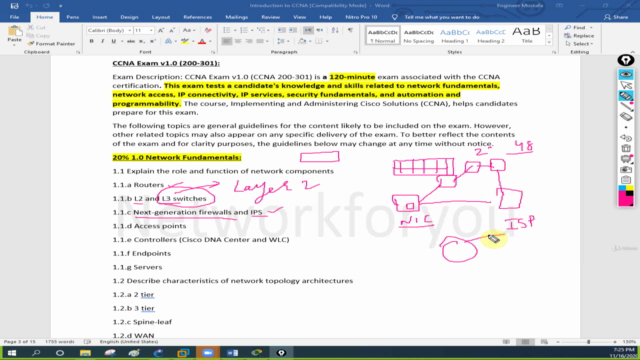The image size is (640, 360).
Task: Toggle Underline formatting
Action: tap(113, 41)
